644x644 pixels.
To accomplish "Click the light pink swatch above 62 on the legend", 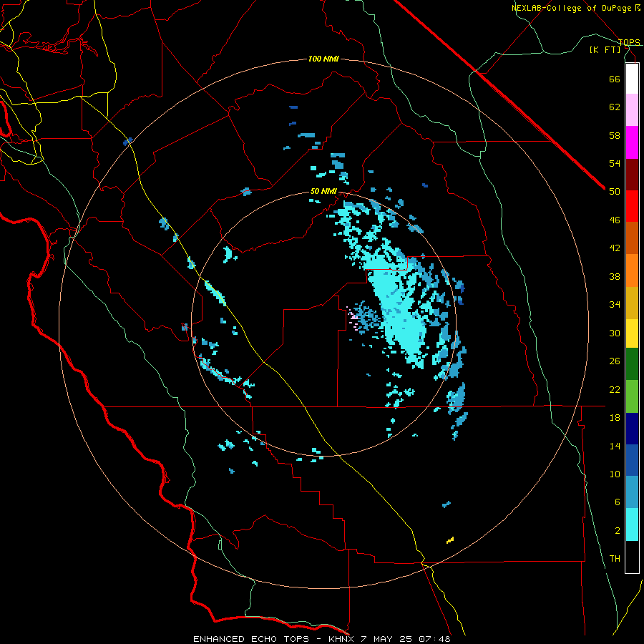I will coord(632,110).
